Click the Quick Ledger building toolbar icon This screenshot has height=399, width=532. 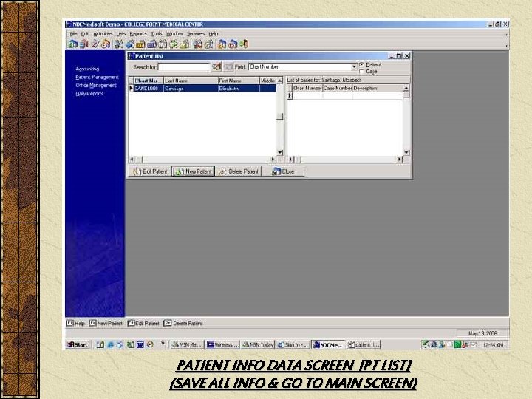click(x=222, y=44)
